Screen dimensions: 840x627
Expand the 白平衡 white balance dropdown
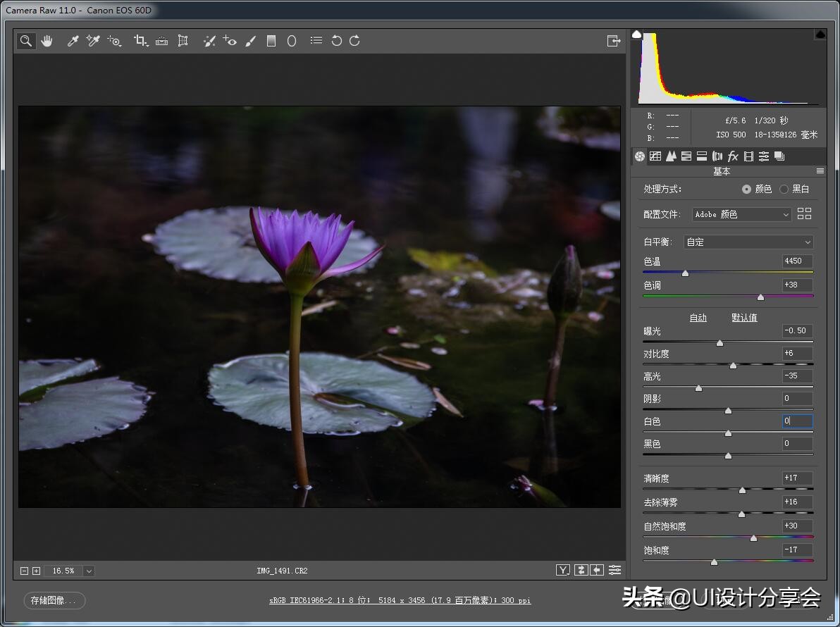748,242
